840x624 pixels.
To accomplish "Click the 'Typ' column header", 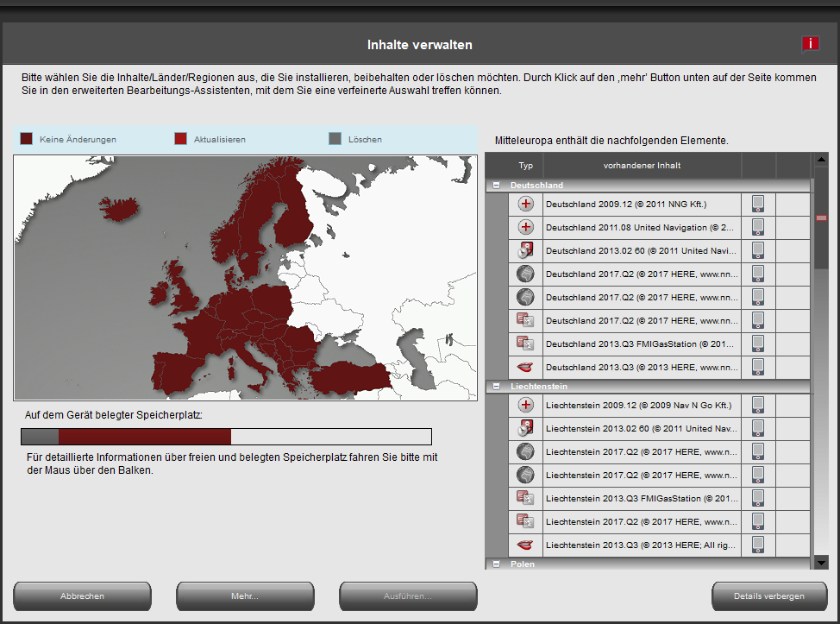I will pyautogui.click(x=526, y=165).
